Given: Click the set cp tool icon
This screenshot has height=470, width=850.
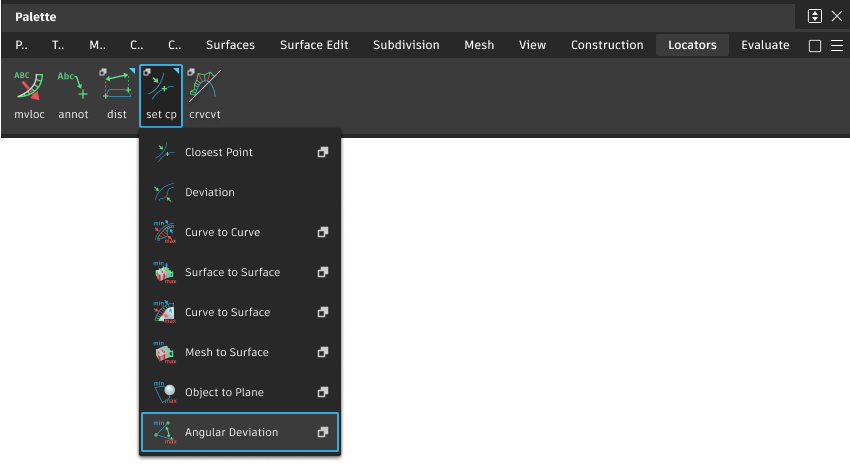Looking at the screenshot, I should [x=161, y=88].
